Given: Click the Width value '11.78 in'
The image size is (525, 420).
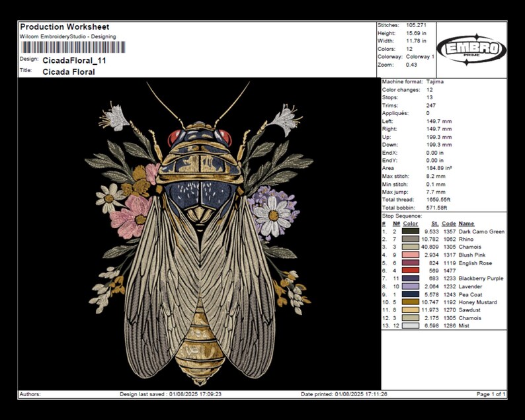Looking at the screenshot, I should pos(416,41).
